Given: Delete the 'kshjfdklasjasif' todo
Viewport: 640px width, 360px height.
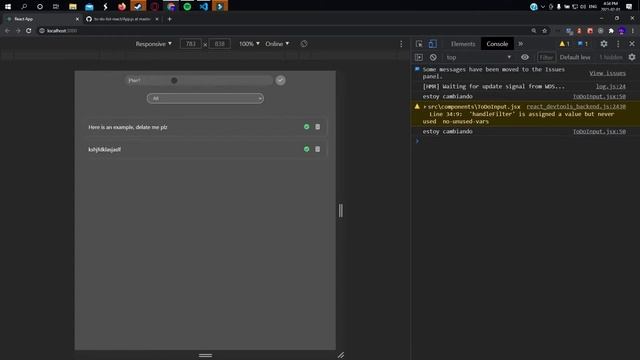Looking at the screenshot, I should click(x=318, y=149).
